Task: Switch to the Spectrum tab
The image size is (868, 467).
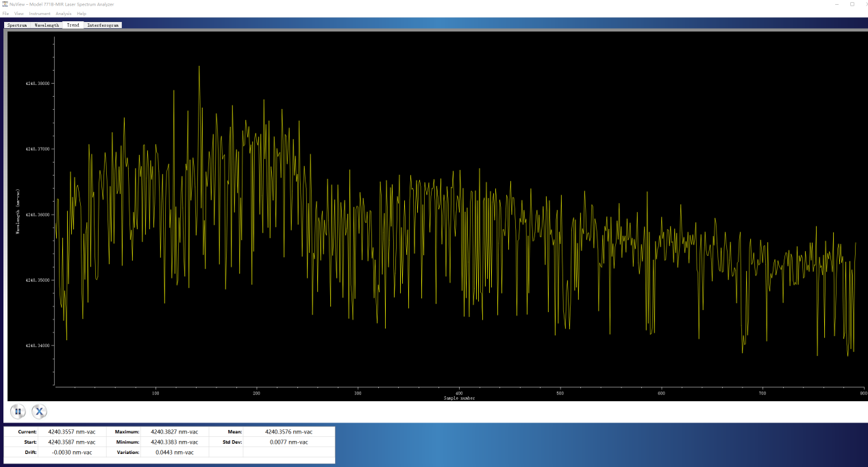Action: click(17, 25)
